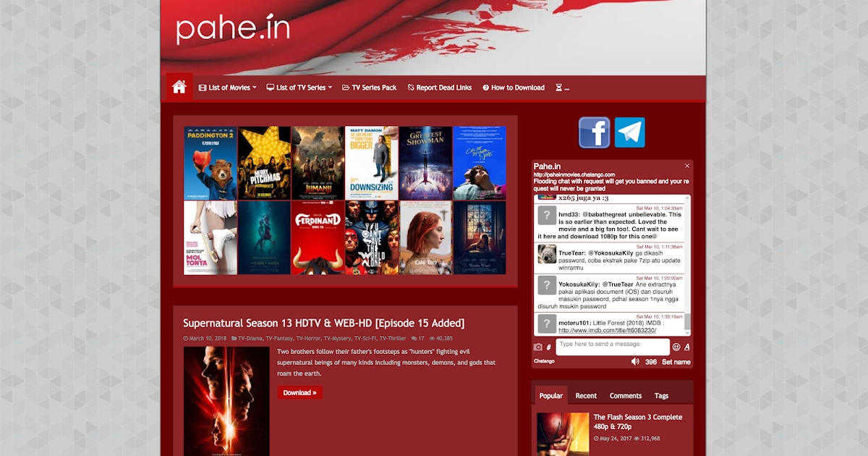Open Supernatural Season 13 post title
This screenshot has height=456, width=868.
point(323,323)
